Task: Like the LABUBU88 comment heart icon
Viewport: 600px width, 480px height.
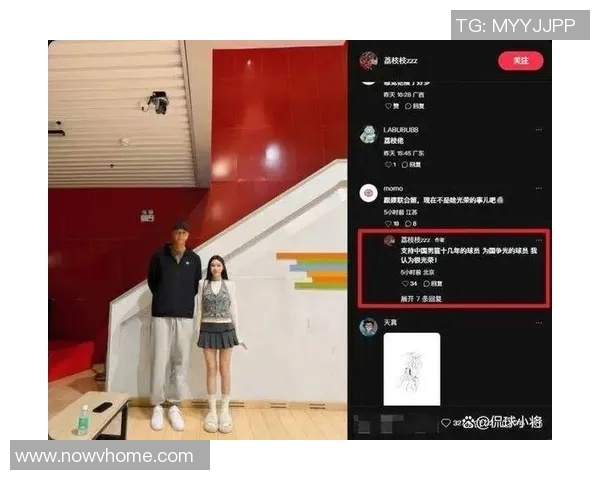Action: pyautogui.click(x=389, y=164)
